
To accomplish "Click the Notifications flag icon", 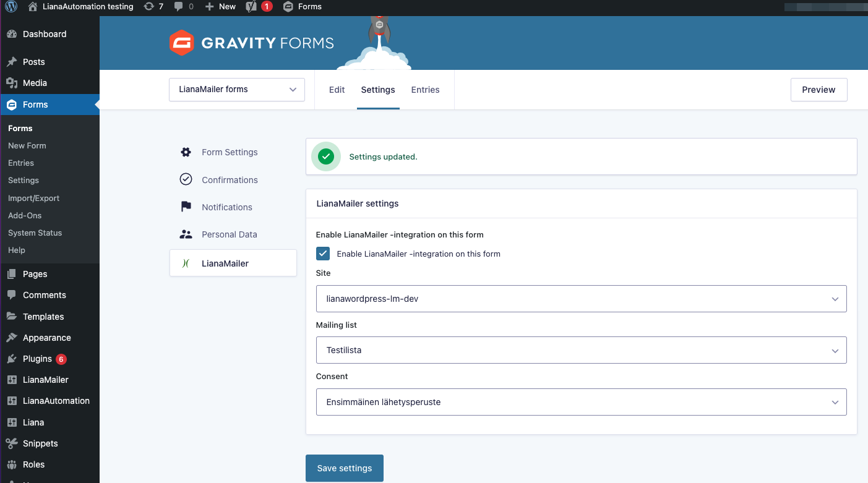I will pos(186,207).
